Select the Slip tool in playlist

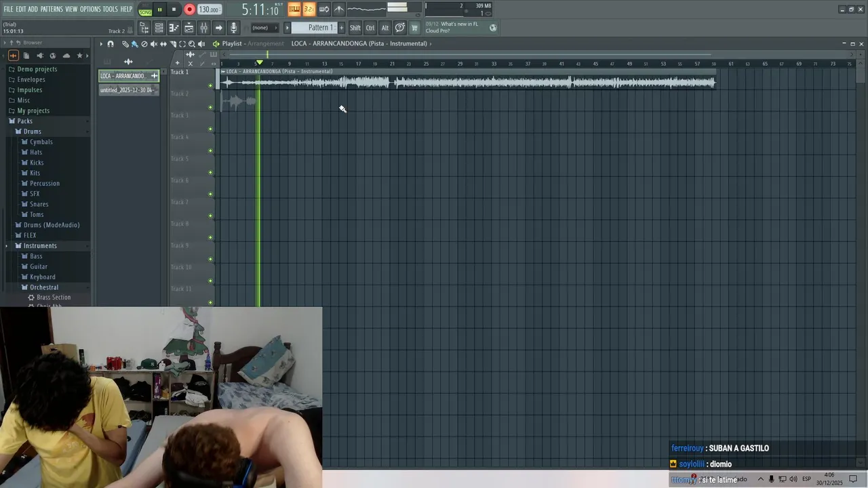coord(163,43)
